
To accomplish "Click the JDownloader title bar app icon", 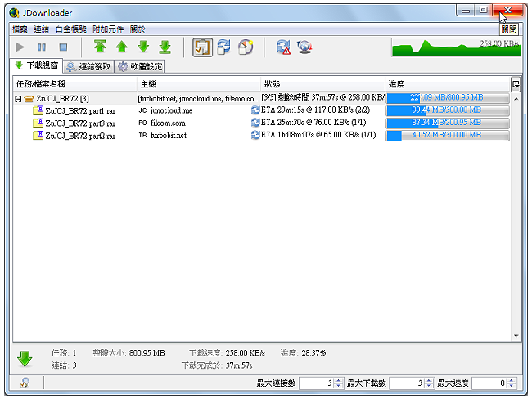I will pos(14,12).
